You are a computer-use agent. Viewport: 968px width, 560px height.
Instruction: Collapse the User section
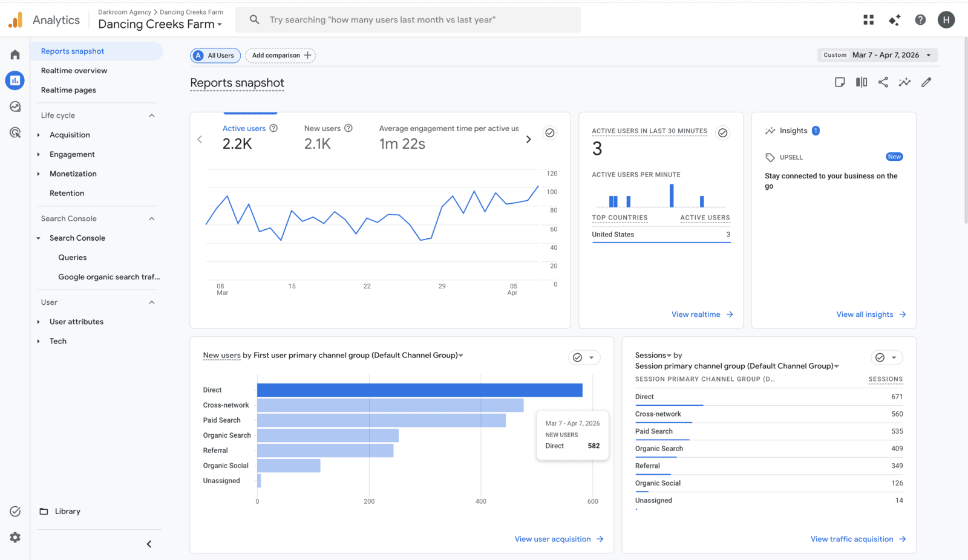pyautogui.click(x=152, y=302)
